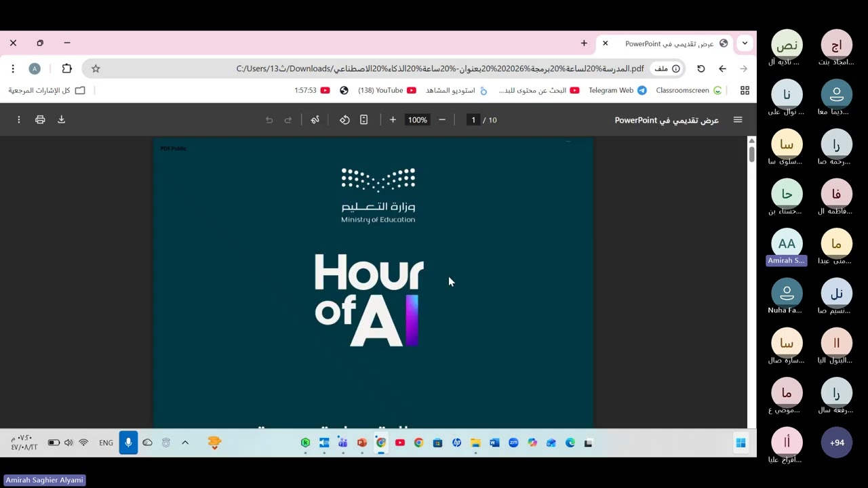The image size is (868, 488).
Task: Open Chrome three-dot menu
Action: click(x=13, y=68)
